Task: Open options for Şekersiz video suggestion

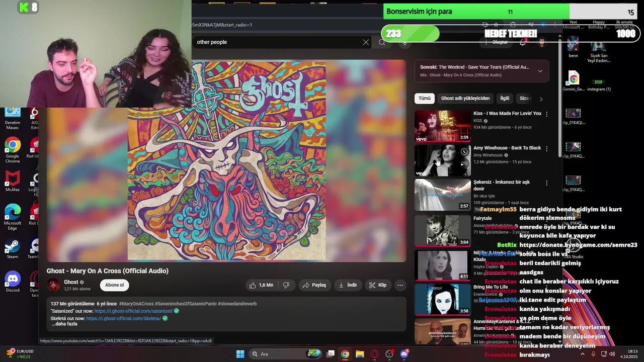Action: click(x=546, y=183)
